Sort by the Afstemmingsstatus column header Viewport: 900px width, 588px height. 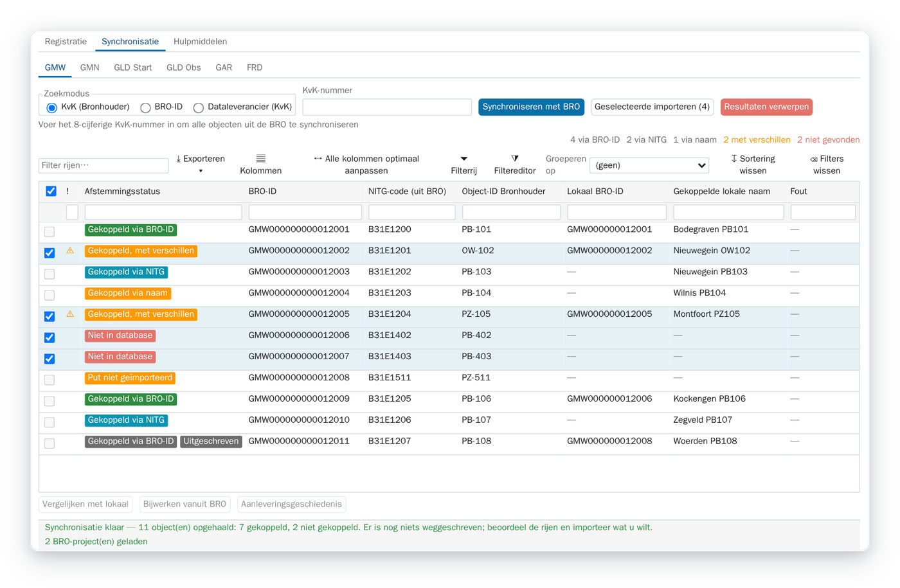point(122,192)
